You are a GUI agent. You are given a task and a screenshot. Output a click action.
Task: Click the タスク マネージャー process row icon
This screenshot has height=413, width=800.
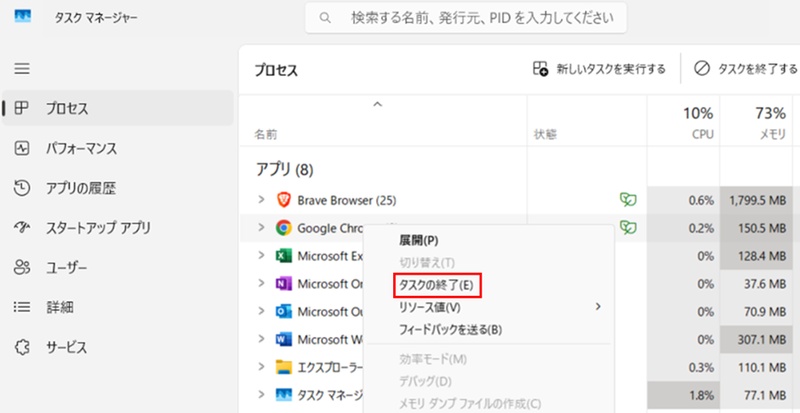tap(283, 394)
